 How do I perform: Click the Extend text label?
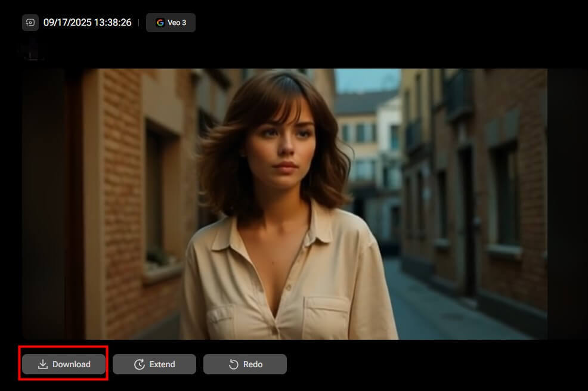pos(162,364)
